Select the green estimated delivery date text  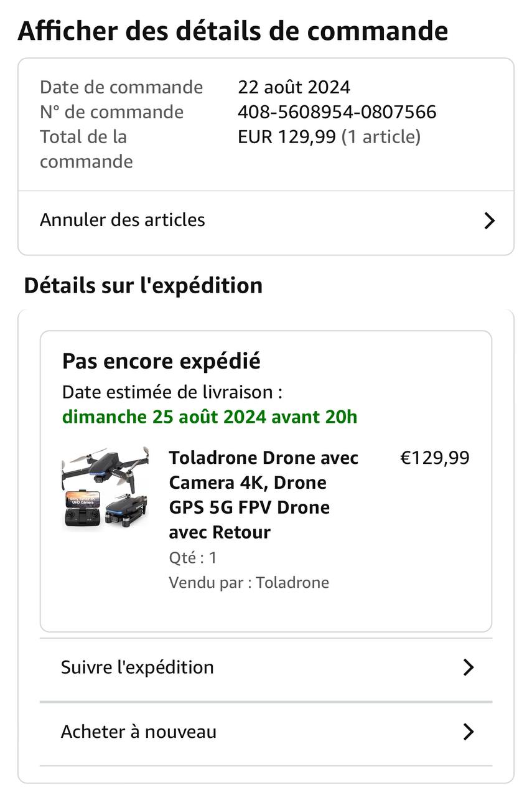(x=210, y=417)
